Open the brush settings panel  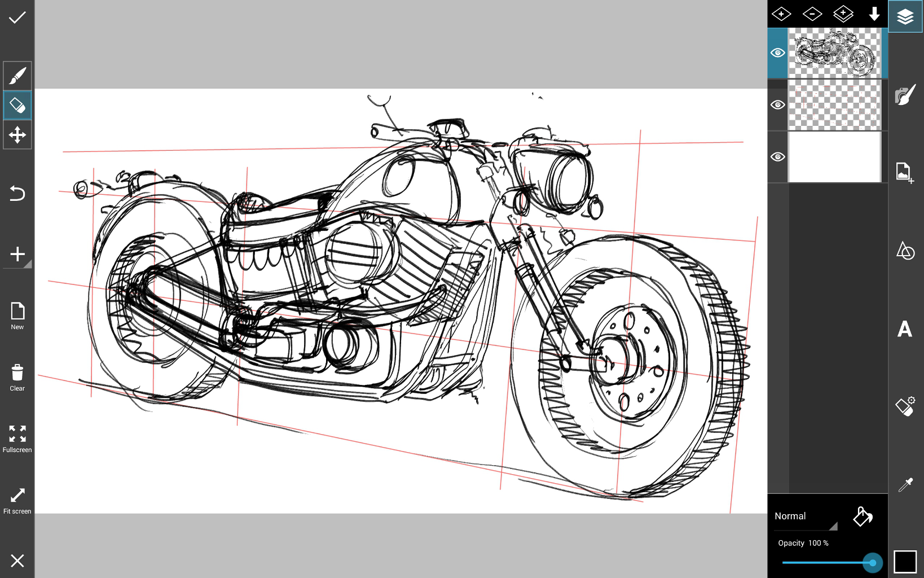pos(905,405)
